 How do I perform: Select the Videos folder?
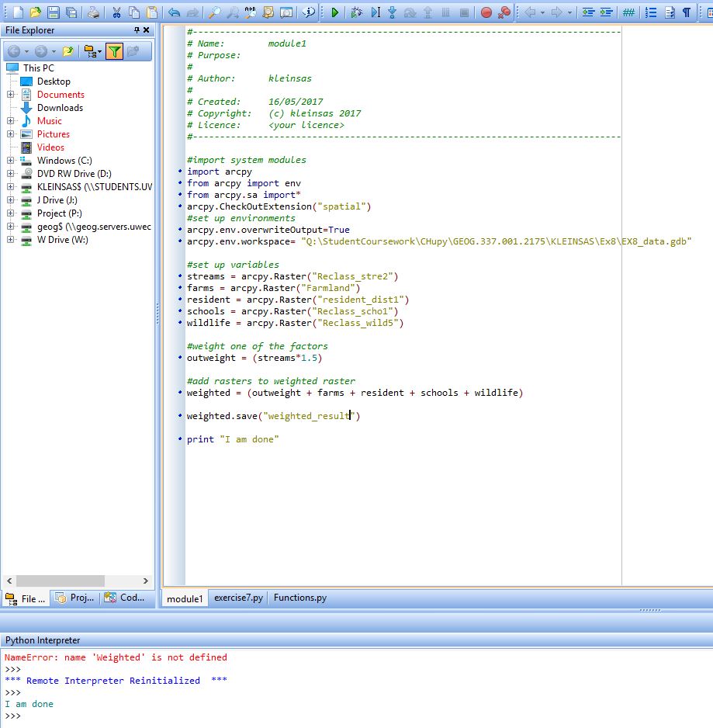point(50,147)
